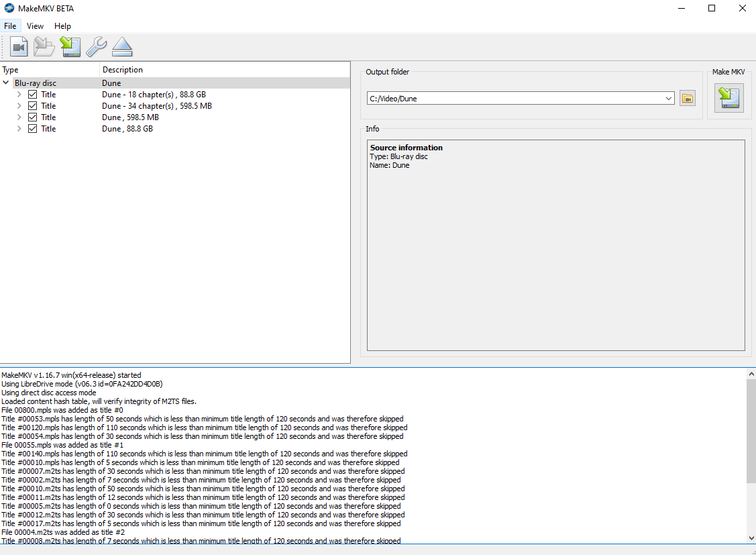Open the output folder dropdown arrow

click(x=668, y=99)
